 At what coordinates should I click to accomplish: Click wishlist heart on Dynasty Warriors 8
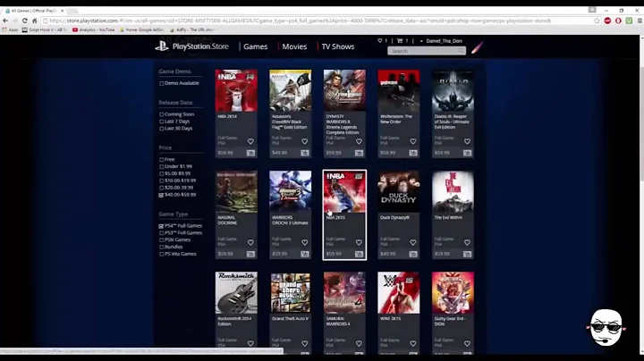(x=359, y=141)
